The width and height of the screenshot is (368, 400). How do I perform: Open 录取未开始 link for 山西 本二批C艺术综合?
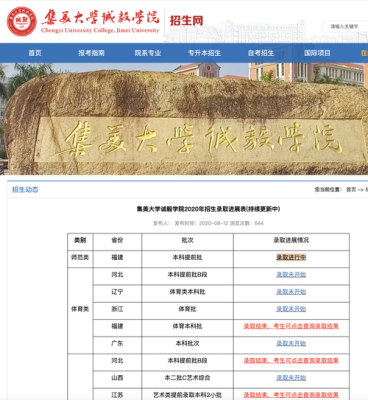point(291,378)
